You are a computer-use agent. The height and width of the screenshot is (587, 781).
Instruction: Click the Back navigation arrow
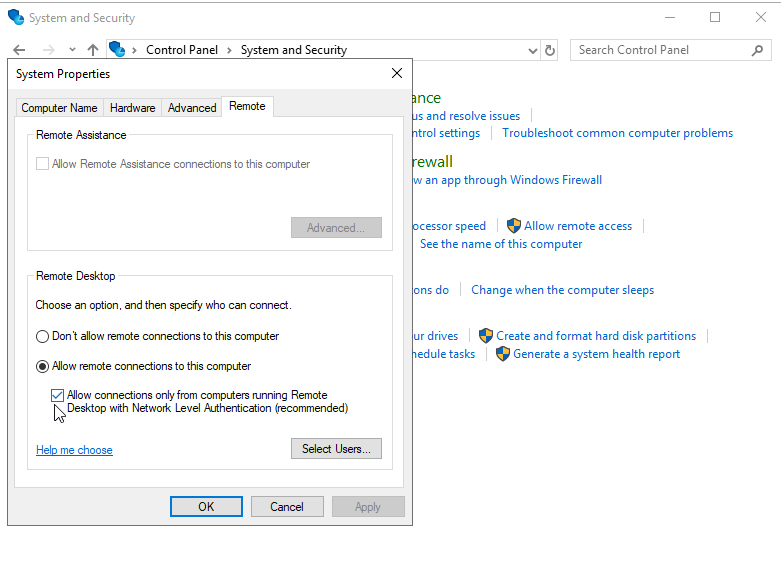pyautogui.click(x=19, y=50)
